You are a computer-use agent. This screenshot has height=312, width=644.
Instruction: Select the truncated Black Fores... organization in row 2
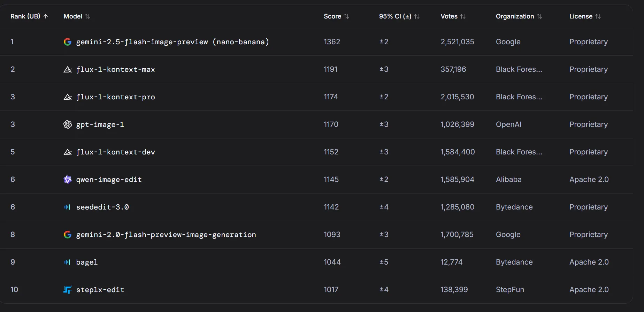[x=519, y=69]
